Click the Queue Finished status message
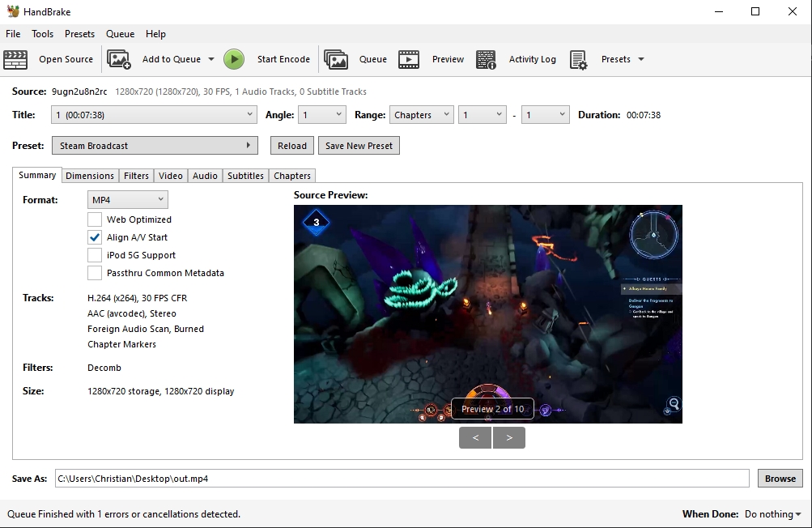The width and height of the screenshot is (812, 528). 124,514
